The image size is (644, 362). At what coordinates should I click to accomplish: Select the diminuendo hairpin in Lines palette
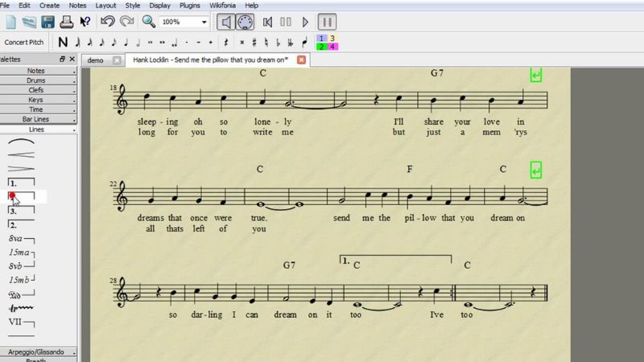point(22,169)
